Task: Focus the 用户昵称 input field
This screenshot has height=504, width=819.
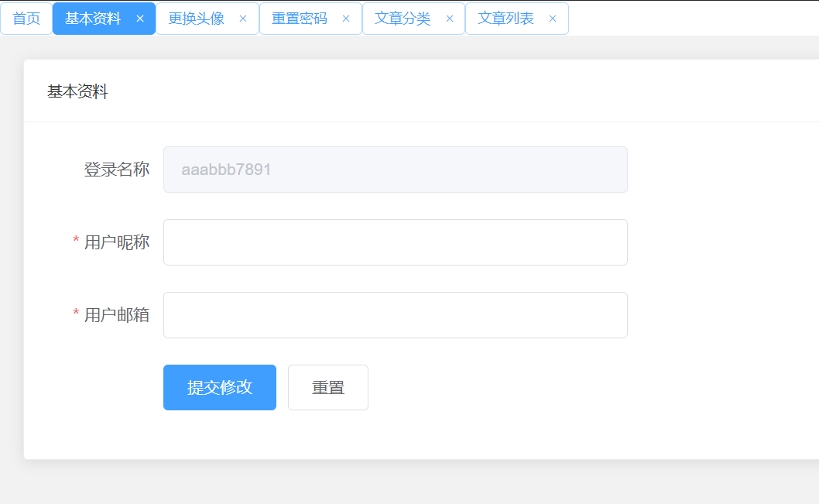Action: (x=396, y=242)
